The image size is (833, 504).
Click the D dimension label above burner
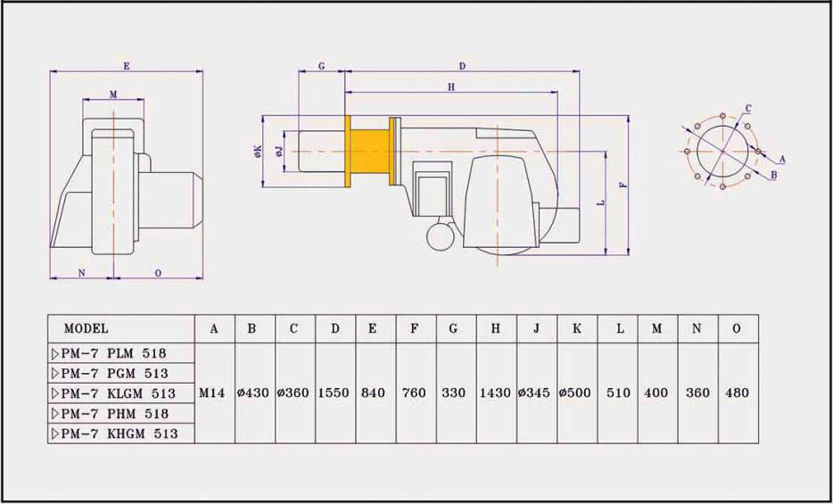(x=462, y=66)
